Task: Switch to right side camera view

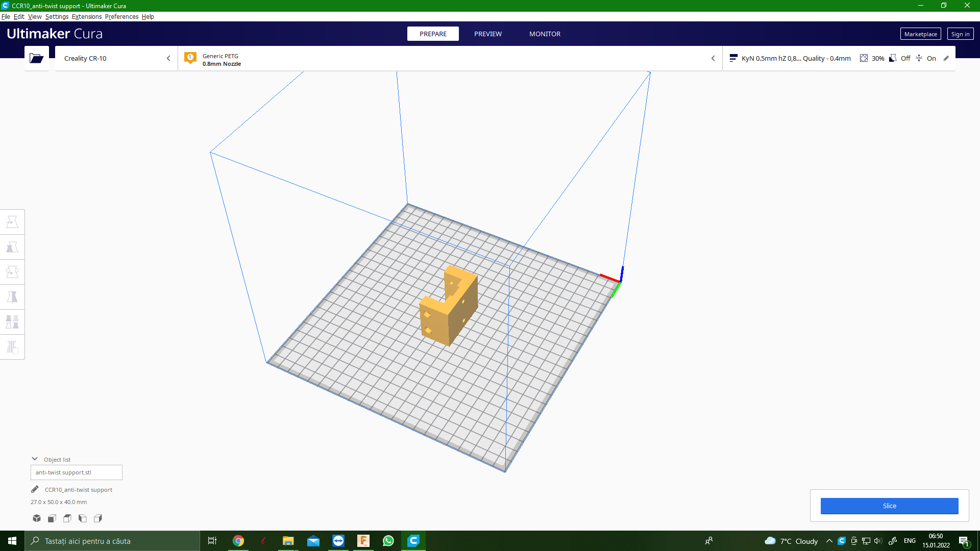Action: pos(98,518)
